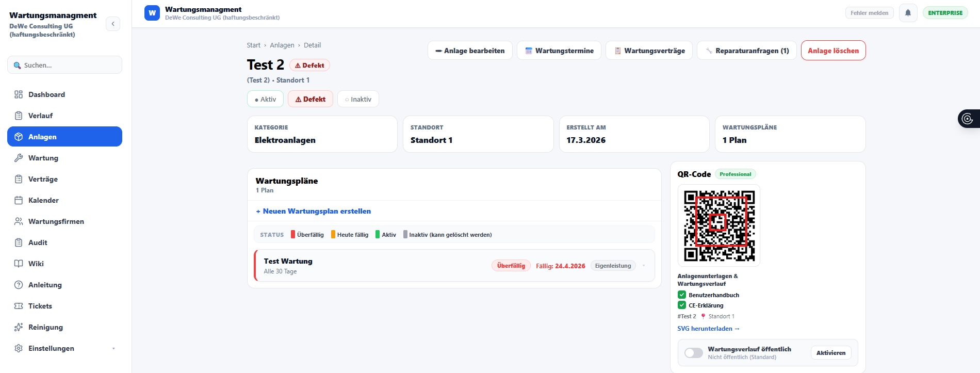Click the Anlage löschen button

tap(833, 51)
